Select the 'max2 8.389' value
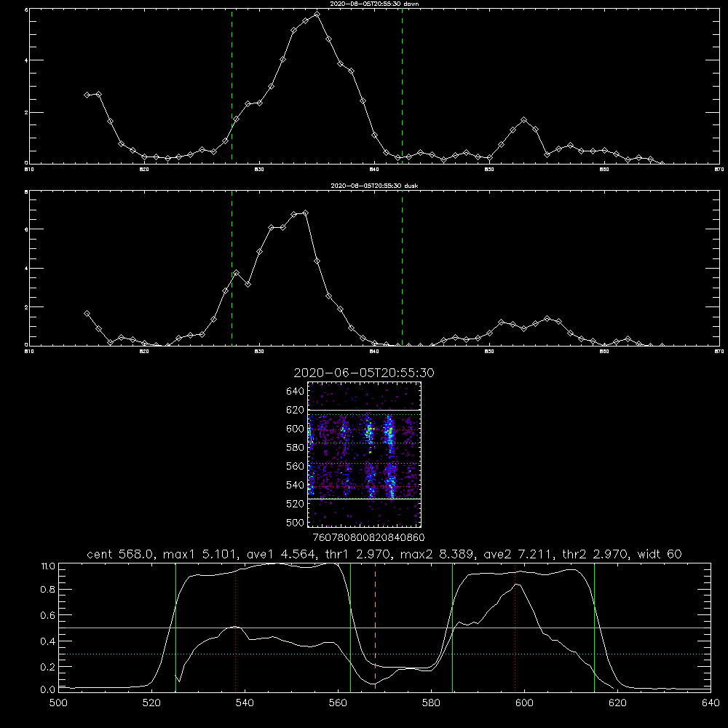Screen dimensions: 728x728 (437, 554)
